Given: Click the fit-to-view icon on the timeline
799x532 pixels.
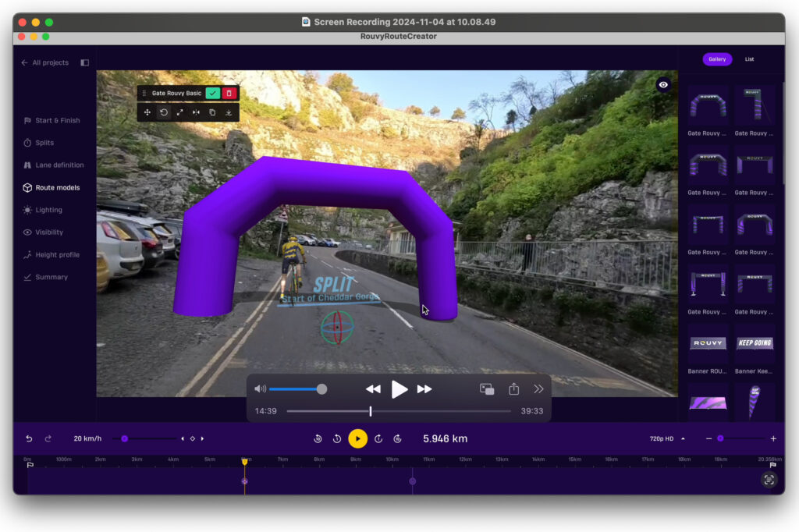Looking at the screenshot, I should click(x=769, y=480).
